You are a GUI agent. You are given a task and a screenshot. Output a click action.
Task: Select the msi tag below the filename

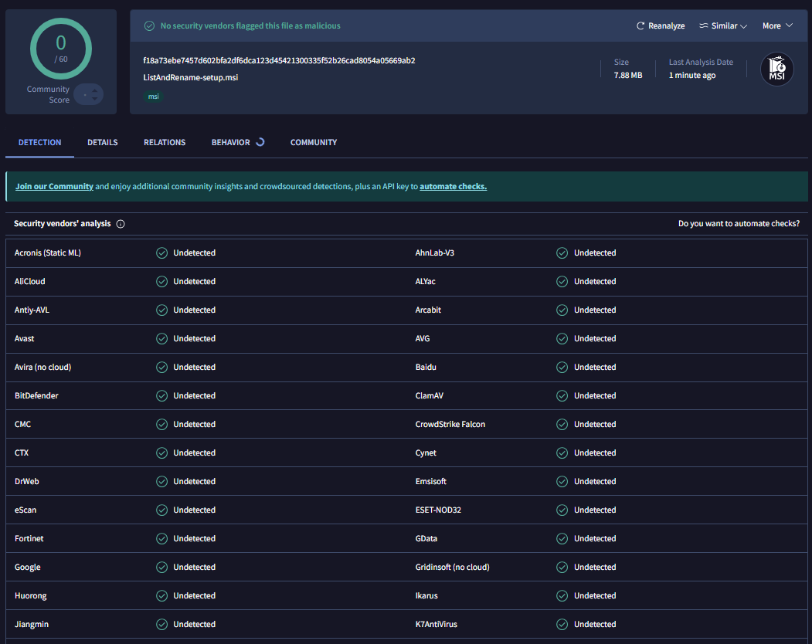pyautogui.click(x=154, y=97)
